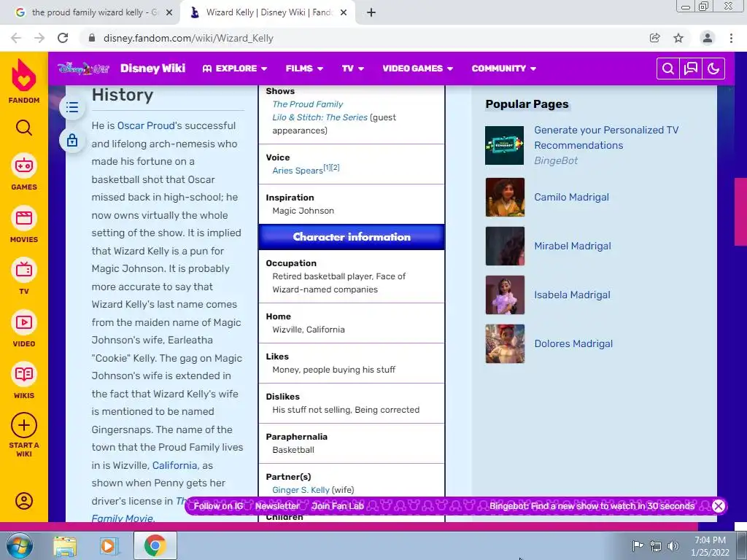Image resolution: width=747 pixels, height=560 pixels.
Task: Click the Dolores Madrigal thumbnail
Action: click(505, 344)
